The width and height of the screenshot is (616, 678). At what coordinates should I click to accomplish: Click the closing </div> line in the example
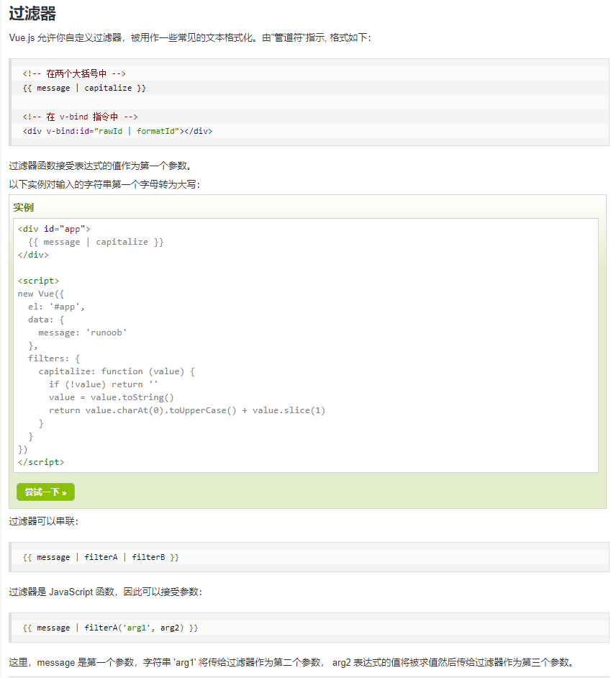pyautogui.click(x=33, y=255)
